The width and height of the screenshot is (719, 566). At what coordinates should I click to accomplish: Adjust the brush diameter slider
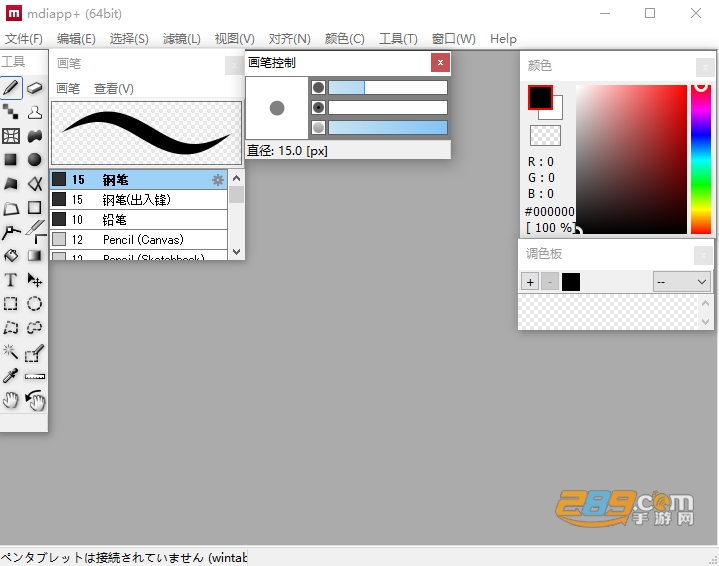pyautogui.click(x=388, y=87)
